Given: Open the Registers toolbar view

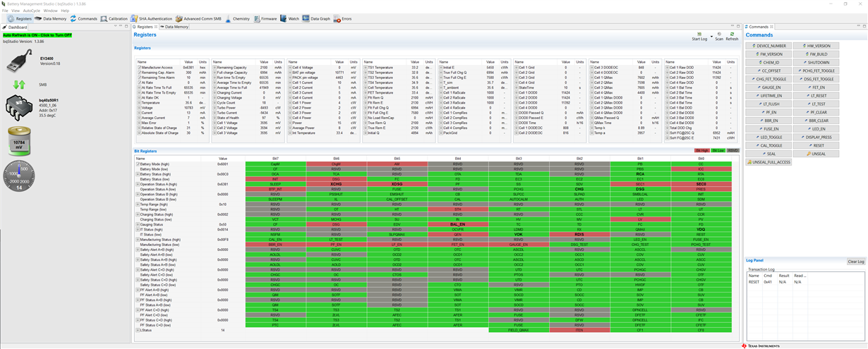Looking at the screenshot, I should (19, 18).
